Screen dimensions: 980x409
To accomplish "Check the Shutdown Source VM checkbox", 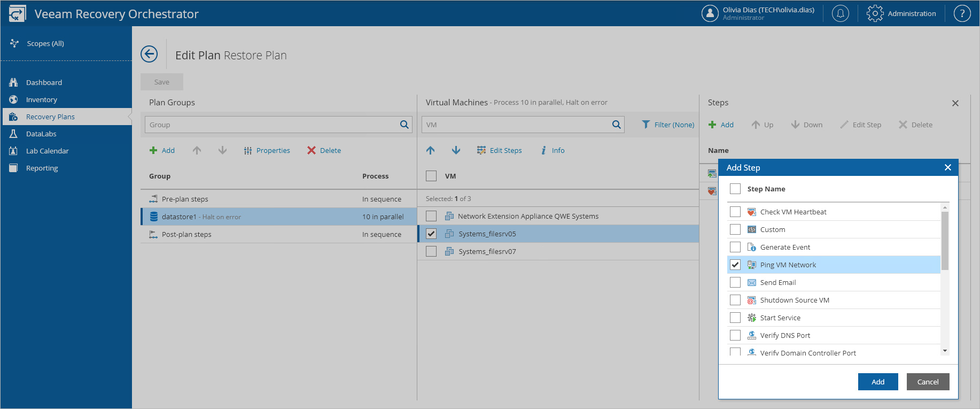I will pyautogui.click(x=735, y=300).
